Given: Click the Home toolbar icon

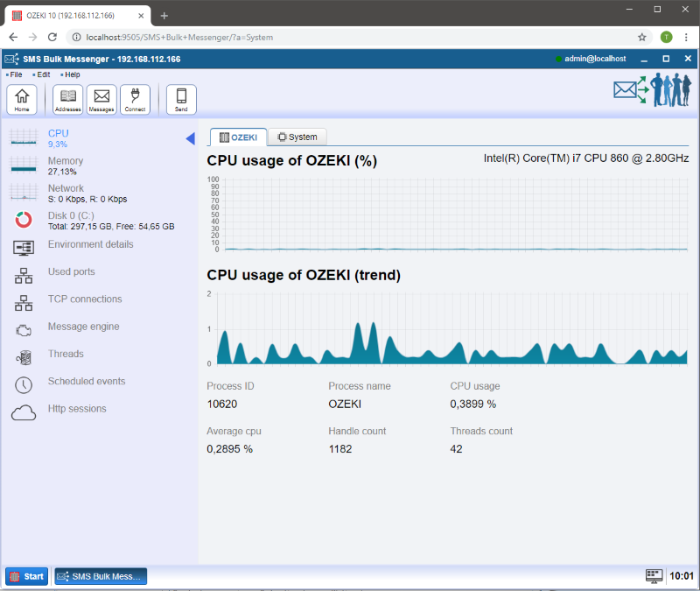Looking at the screenshot, I should 22,99.
